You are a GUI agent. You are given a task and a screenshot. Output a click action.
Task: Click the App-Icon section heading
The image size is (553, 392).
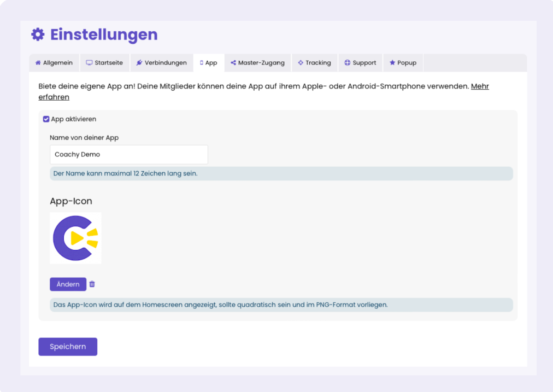71,201
